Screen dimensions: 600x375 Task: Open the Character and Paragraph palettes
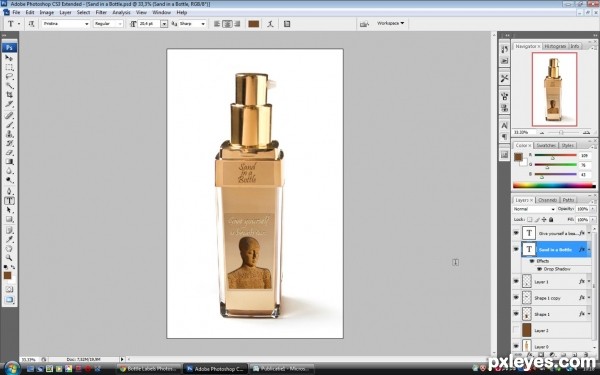coord(287,24)
